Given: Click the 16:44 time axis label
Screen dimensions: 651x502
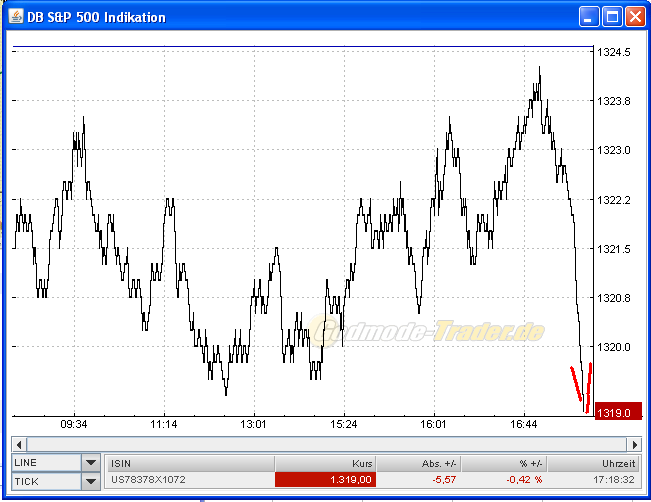Looking at the screenshot, I should pos(524,424).
